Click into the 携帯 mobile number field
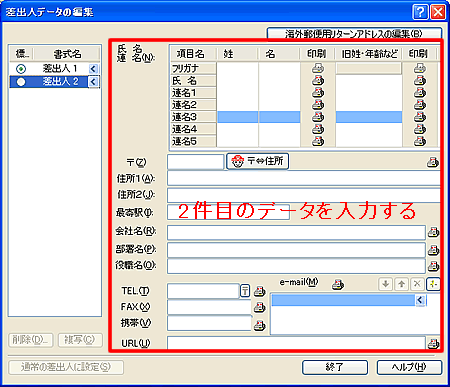Viewport: 450px width, 387px height. click(x=209, y=323)
